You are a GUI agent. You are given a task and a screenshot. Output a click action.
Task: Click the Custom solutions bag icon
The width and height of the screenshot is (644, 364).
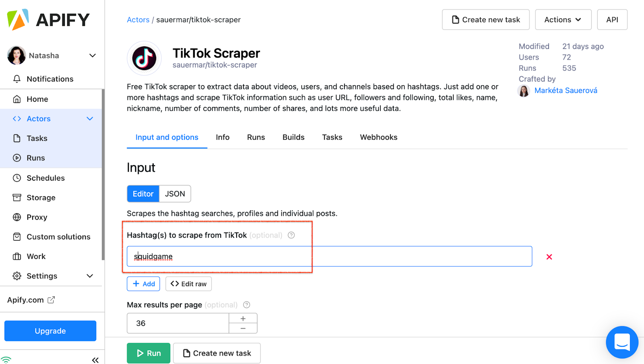coord(17,237)
